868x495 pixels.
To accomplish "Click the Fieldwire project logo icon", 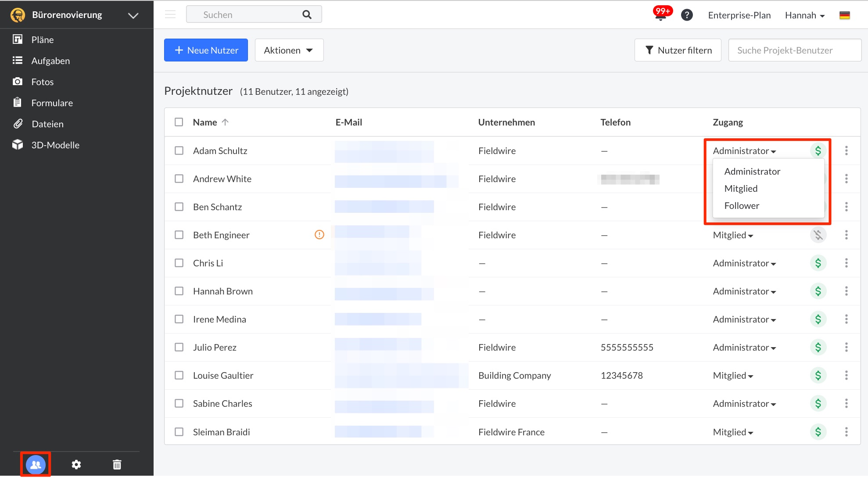I will click(x=18, y=15).
